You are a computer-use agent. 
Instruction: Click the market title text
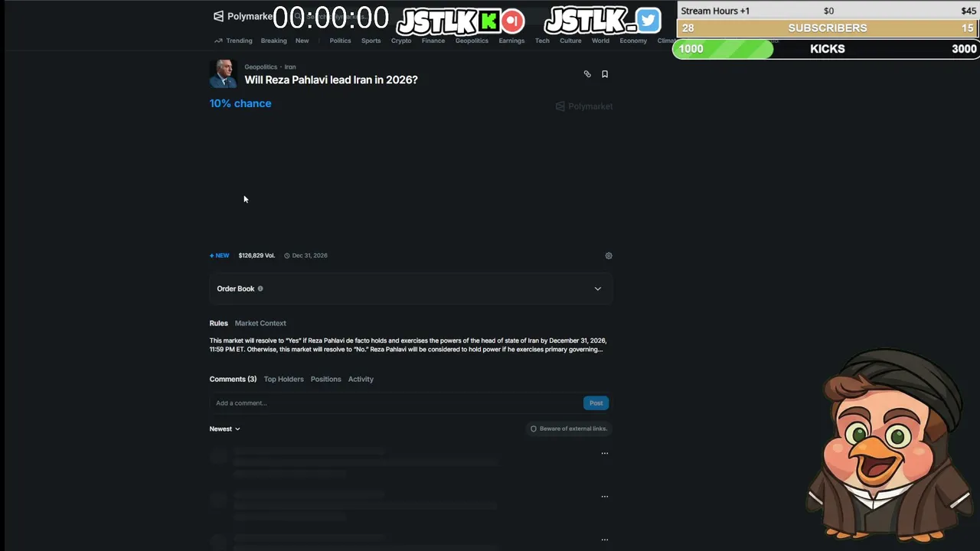click(x=331, y=80)
